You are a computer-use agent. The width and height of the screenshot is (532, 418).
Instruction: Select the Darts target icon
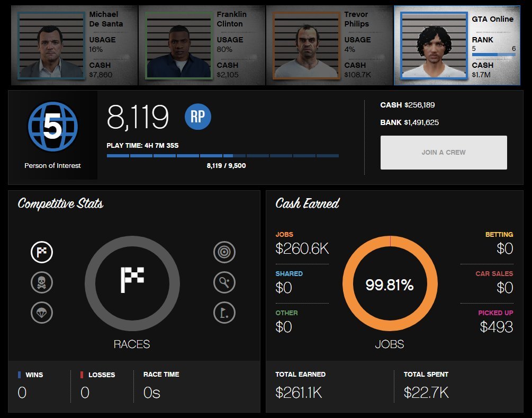click(x=224, y=252)
